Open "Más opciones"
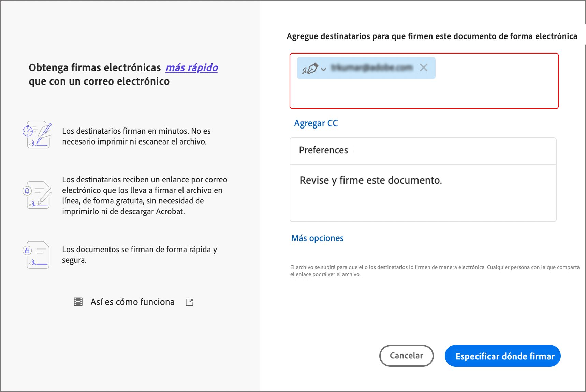 (317, 238)
